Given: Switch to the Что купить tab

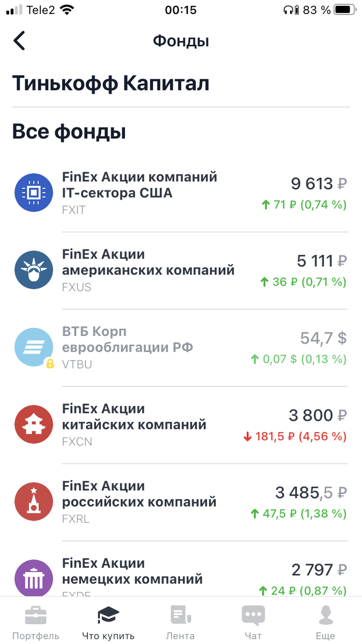Looking at the screenshot, I should point(108,621).
